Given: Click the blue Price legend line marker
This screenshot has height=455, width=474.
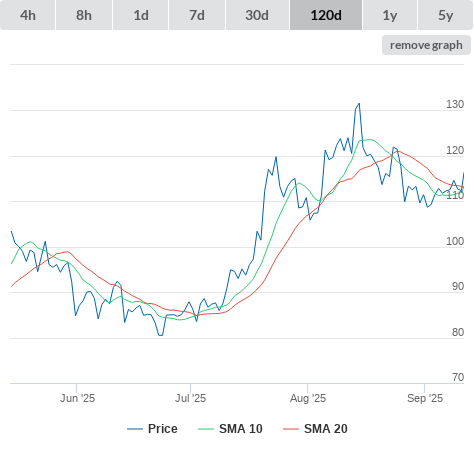Looking at the screenshot, I should 135,429.
